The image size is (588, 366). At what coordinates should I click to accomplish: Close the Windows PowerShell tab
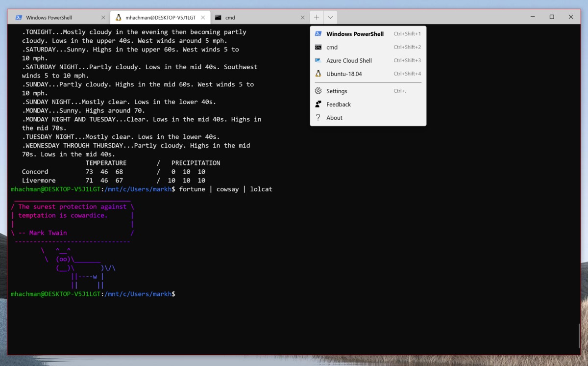(x=103, y=18)
